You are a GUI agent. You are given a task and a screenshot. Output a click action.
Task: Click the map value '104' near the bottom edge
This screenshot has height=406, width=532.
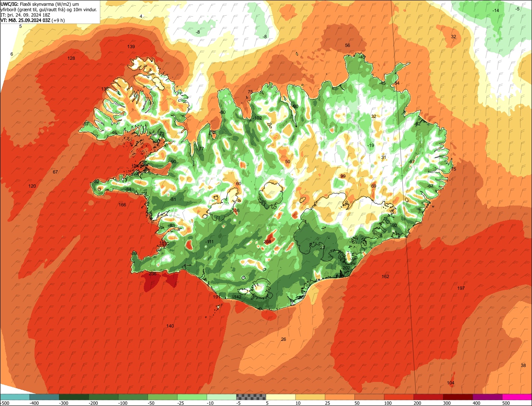tap(451, 383)
